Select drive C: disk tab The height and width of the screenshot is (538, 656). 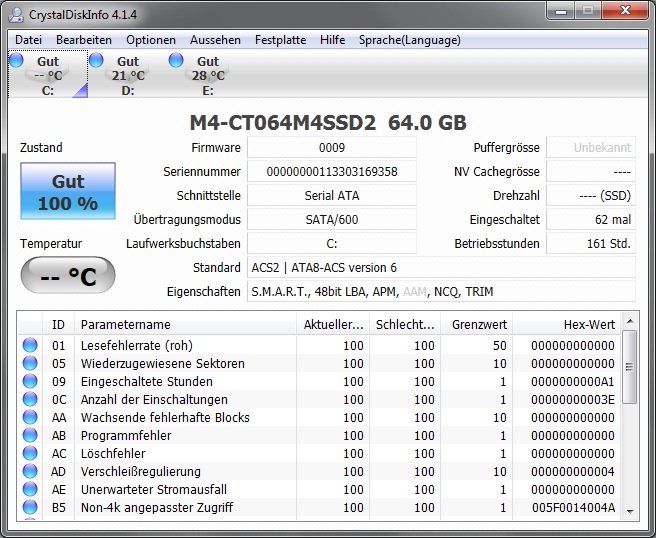[x=48, y=74]
